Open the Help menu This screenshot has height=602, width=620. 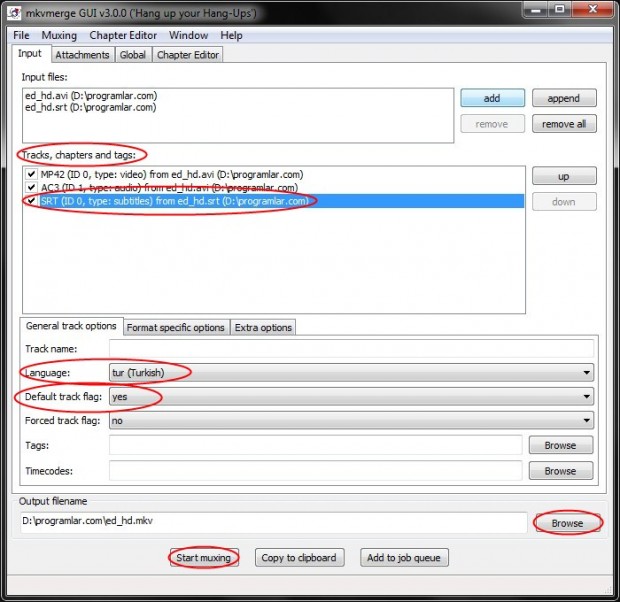tap(231, 35)
